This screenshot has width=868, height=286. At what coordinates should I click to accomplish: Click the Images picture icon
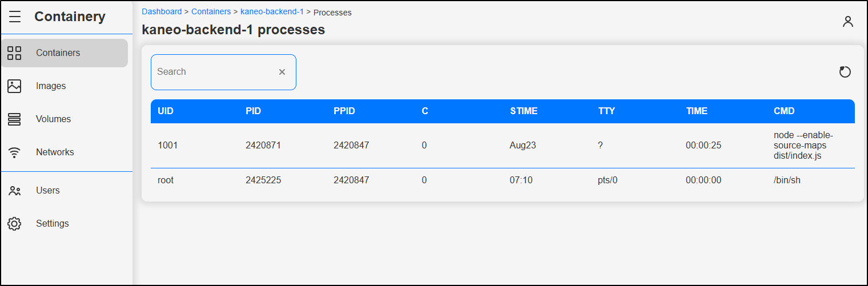click(x=14, y=86)
